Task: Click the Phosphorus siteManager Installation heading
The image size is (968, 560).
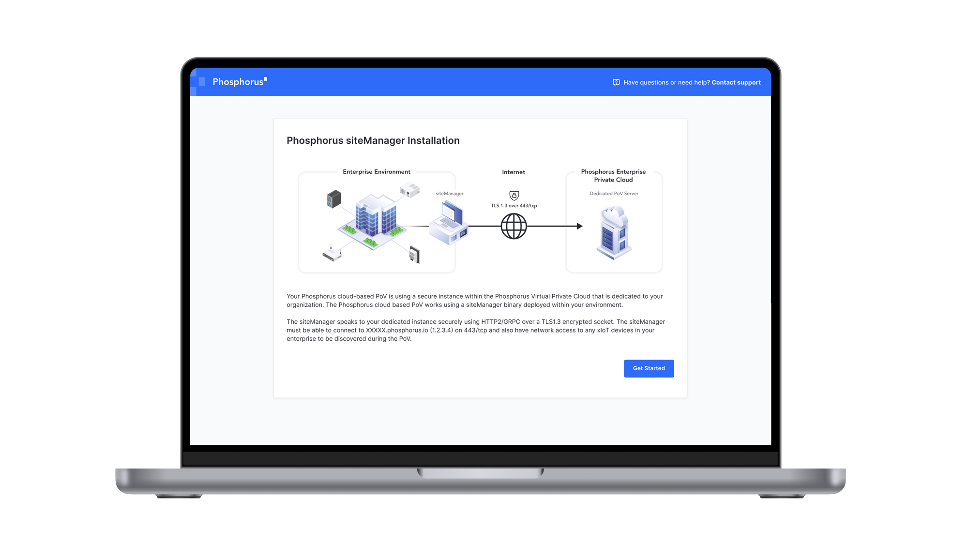Action: click(x=373, y=140)
